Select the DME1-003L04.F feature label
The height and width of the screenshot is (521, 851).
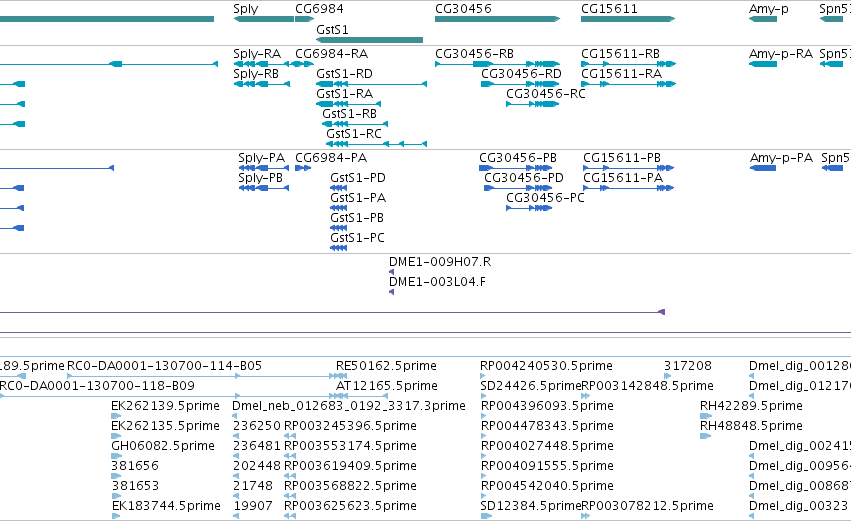437,282
